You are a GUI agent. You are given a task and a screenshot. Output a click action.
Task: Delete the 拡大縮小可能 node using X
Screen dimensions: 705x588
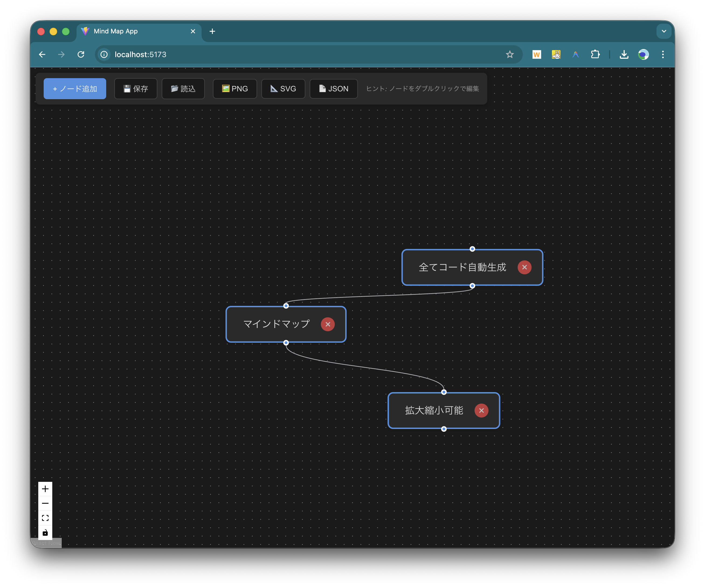[481, 410]
